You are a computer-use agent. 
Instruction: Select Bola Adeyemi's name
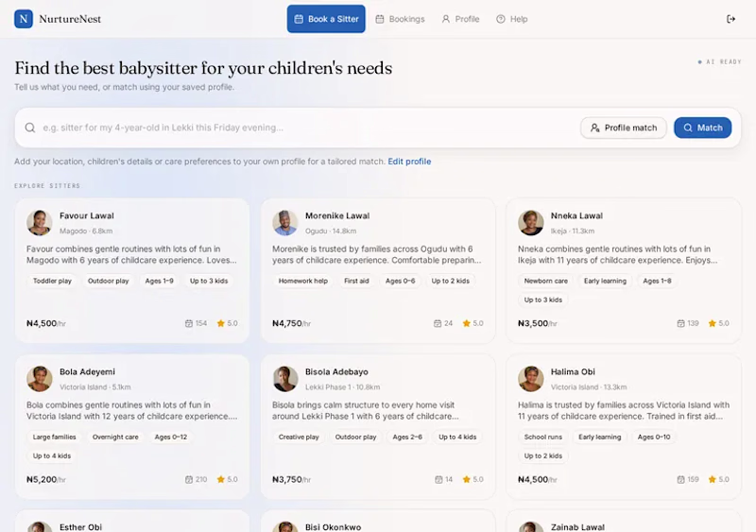(87, 372)
